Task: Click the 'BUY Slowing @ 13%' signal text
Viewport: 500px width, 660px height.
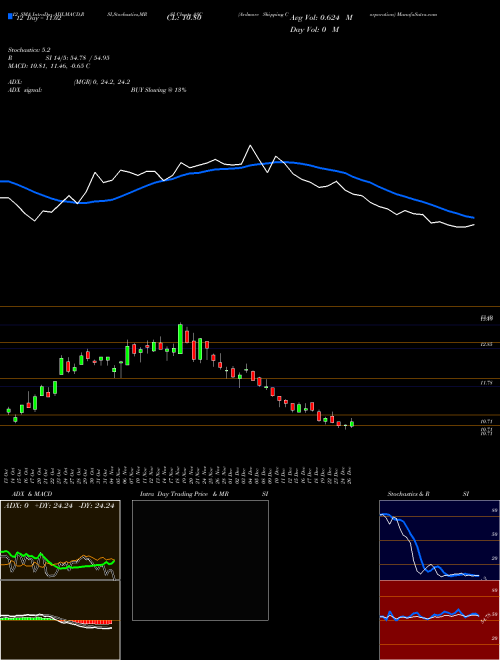Action: click(158, 90)
